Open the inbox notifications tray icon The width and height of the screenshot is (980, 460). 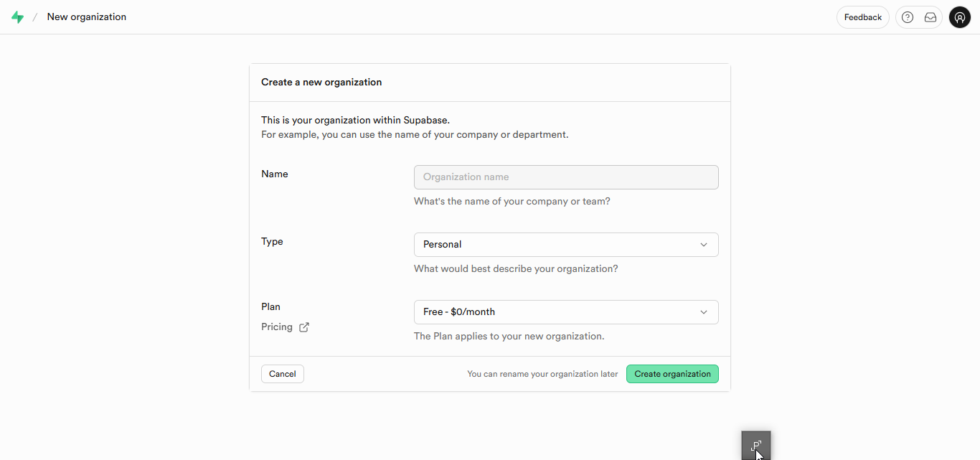(x=930, y=17)
